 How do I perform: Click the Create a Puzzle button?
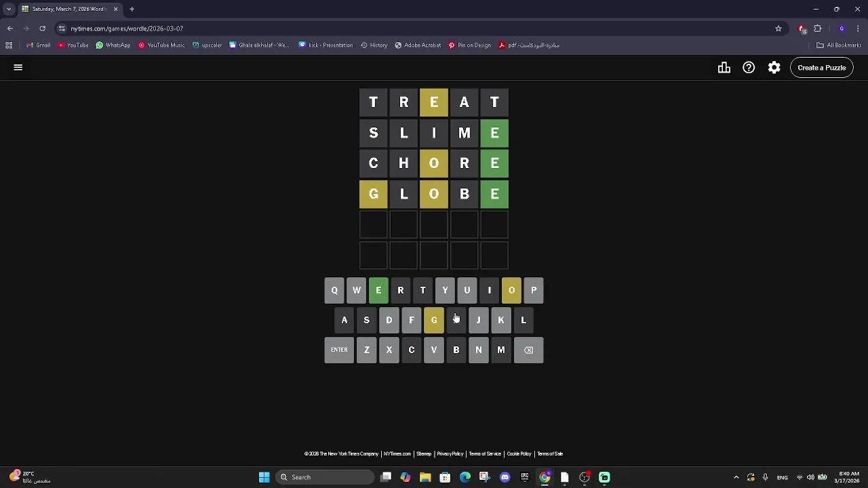(822, 68)
